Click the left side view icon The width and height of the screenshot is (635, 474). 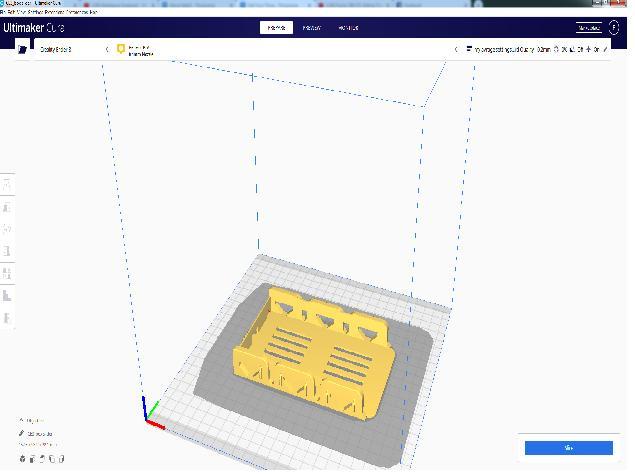[52, 459]
